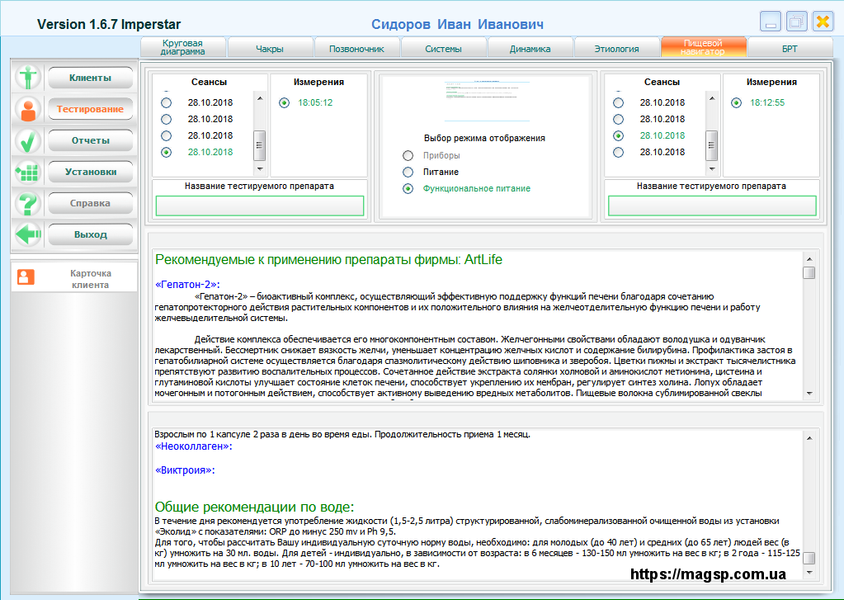Select the Пищевой навигатор tab

[x=703, y=47]
